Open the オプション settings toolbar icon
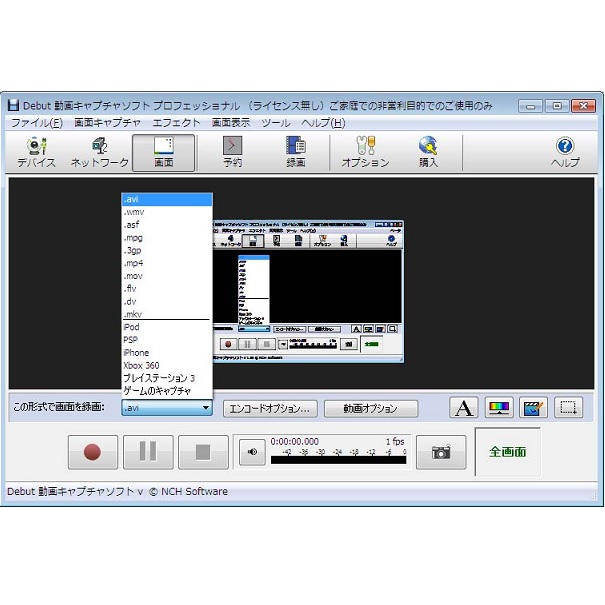The width and height of the screenshot is (605, 605). coord(365,153)
